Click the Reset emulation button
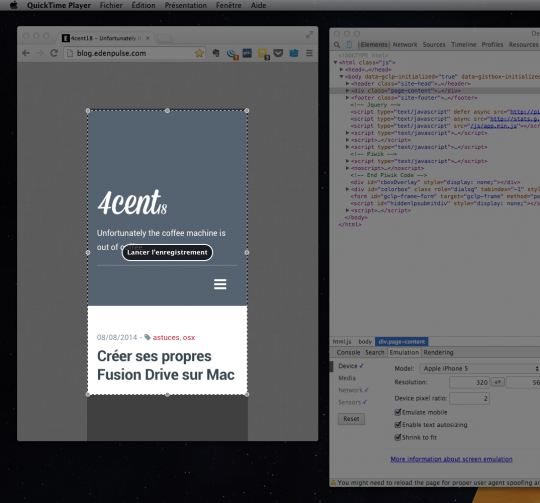 point(351,419)
